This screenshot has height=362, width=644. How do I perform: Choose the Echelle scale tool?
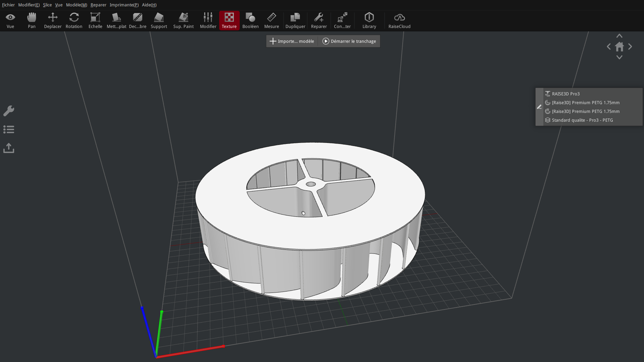pos(95,21)
